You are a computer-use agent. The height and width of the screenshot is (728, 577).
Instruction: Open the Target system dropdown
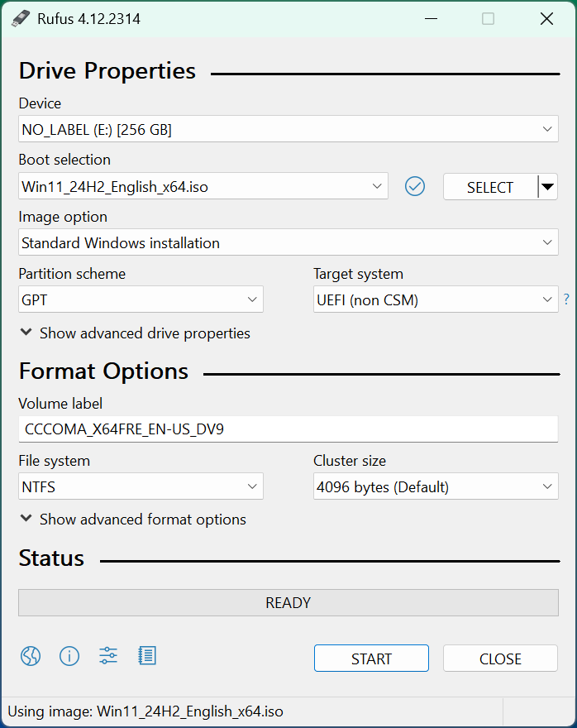[x=436, y=299]
